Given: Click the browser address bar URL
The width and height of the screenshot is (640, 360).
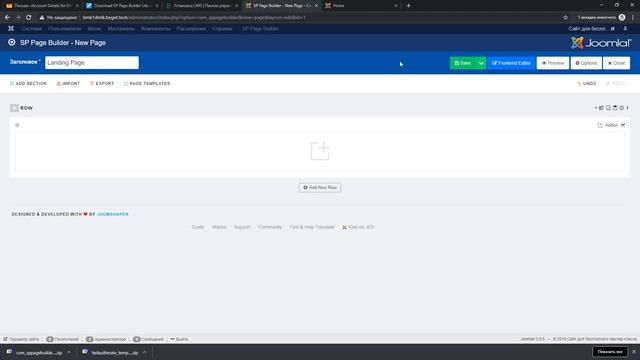Looking at the screenshot, I should (x=194, y=18).
